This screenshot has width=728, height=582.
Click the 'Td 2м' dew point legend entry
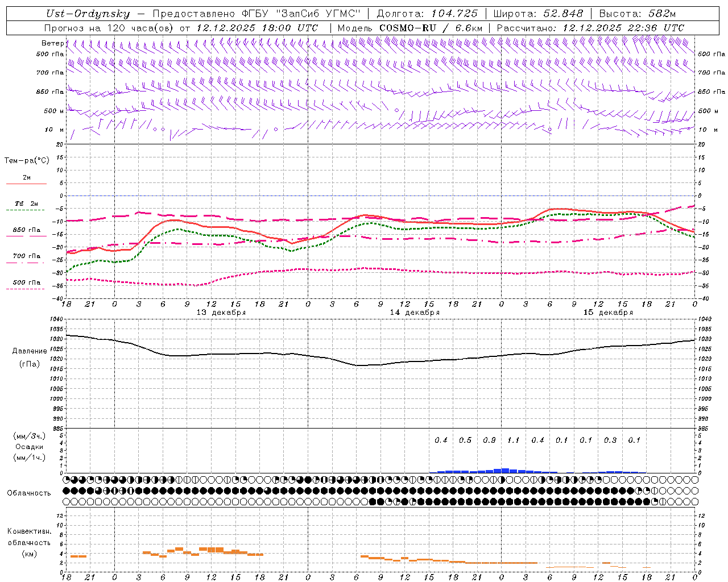[x=26, y=203]
